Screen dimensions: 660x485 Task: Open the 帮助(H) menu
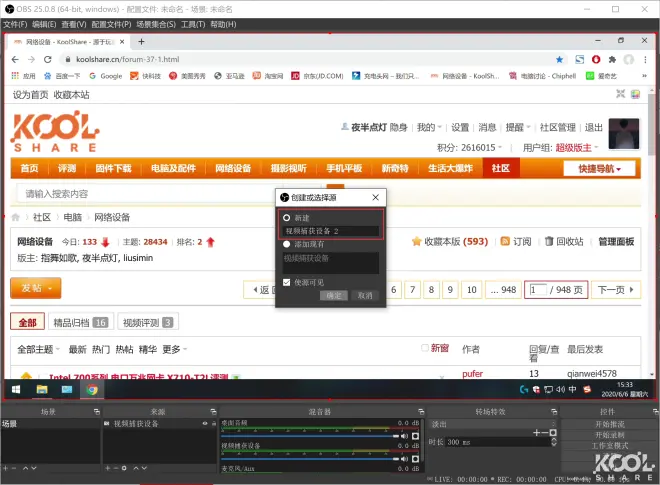[223, 24]
